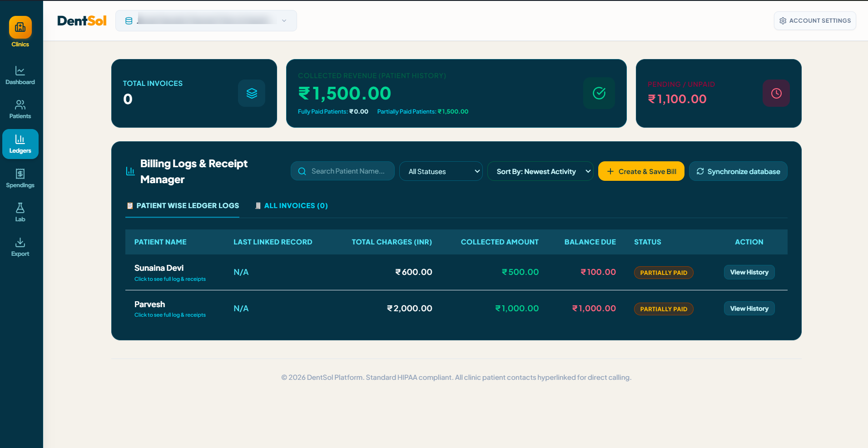This screenshot has height=448, width=868.
Task: Open Sunaina Devi full log link
Action: pyautogui.click(x=170, y=279)
